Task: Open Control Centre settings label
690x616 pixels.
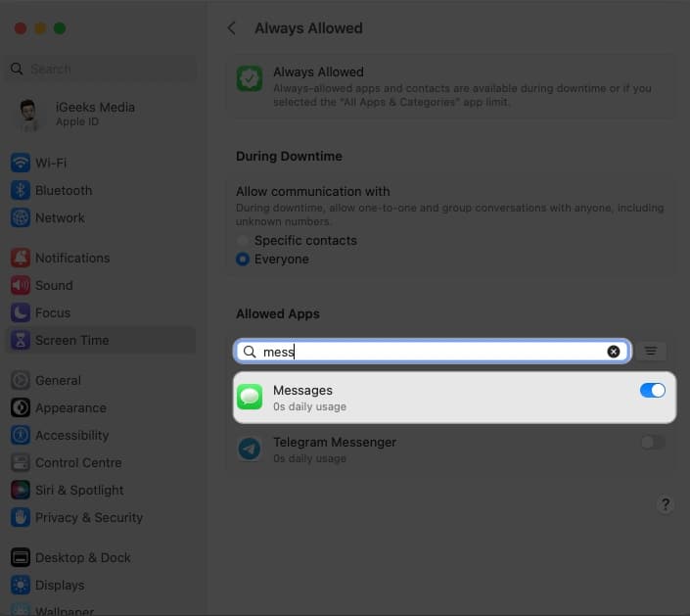Action: coord(78,462)
